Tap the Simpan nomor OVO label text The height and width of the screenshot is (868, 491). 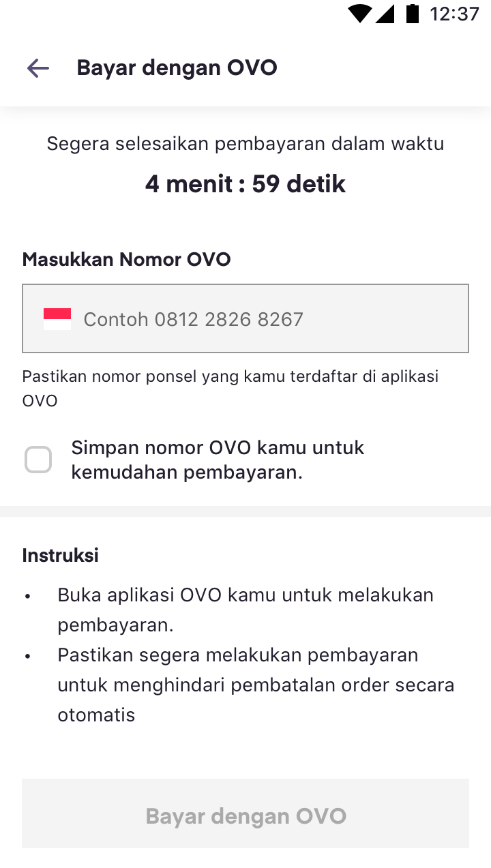[x=218, y=460]
